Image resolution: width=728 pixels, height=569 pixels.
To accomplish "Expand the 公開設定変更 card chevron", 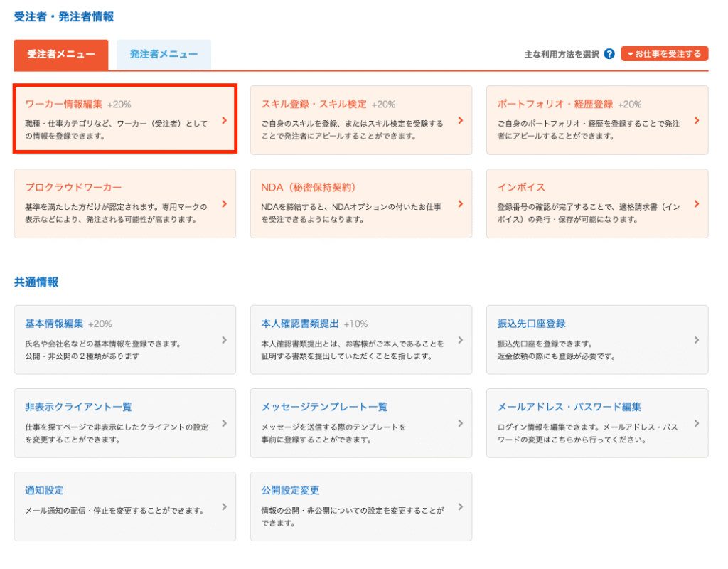I will (460, 506).
